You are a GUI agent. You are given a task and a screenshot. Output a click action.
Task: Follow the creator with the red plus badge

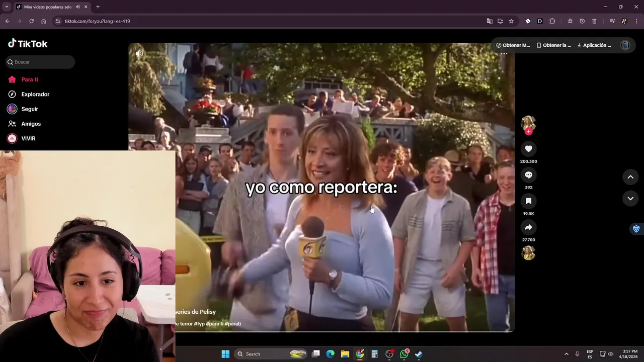[x=528, y=132]
